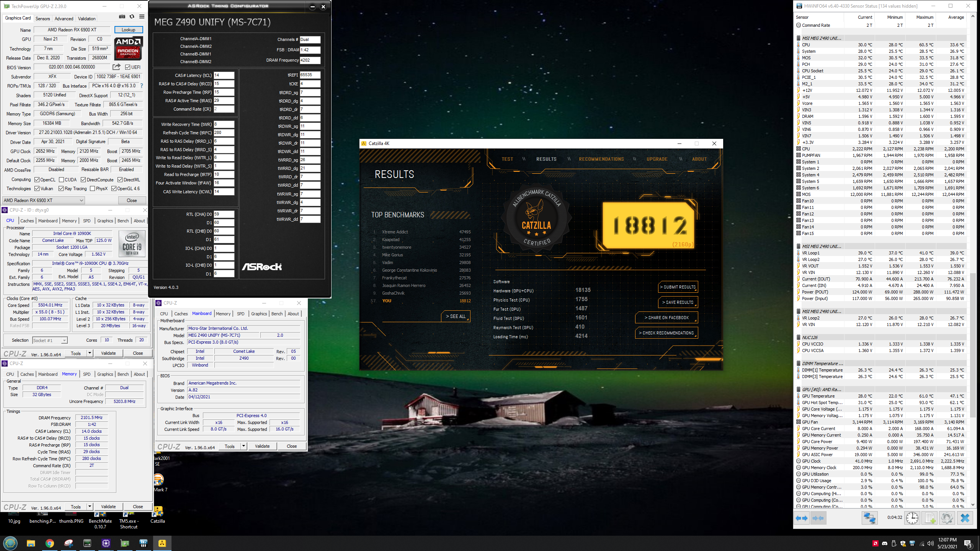Open BenchMate 0.10.7 desktop shortcut
Screen dimensions: 980x551
click(x=100, y=520)
